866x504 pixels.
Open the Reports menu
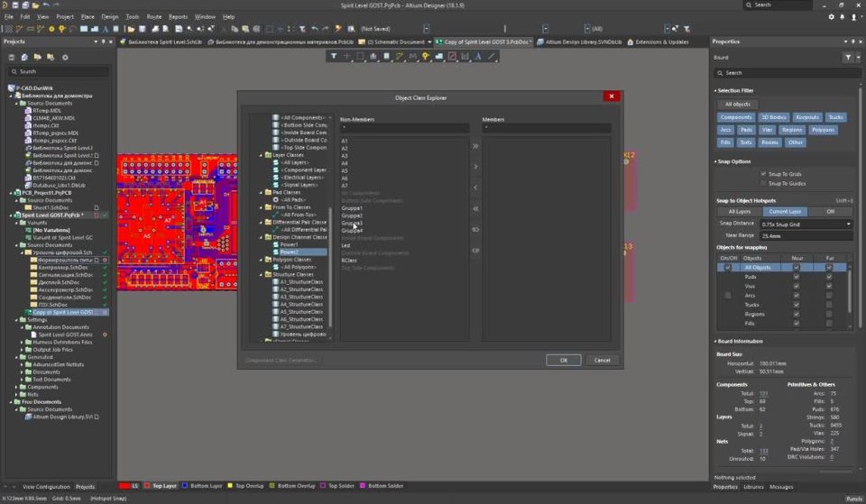[x=178, y=17]
